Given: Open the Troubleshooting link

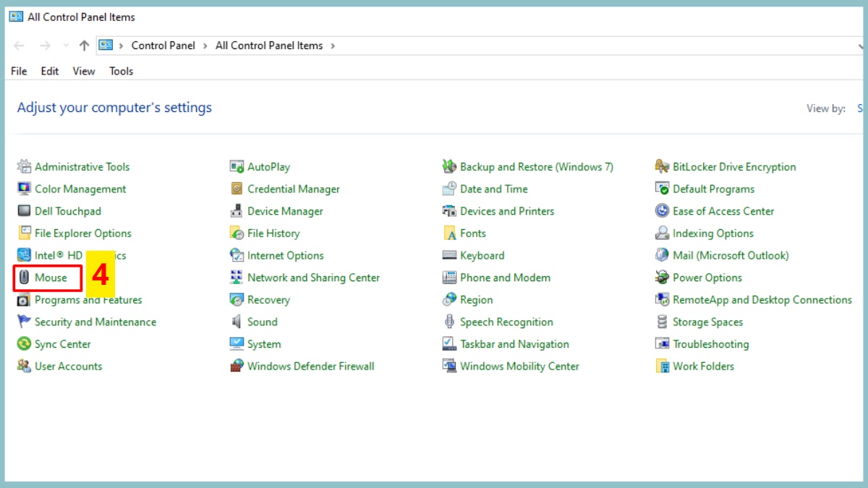Looking at the screenshot, I should pos(710,344).
